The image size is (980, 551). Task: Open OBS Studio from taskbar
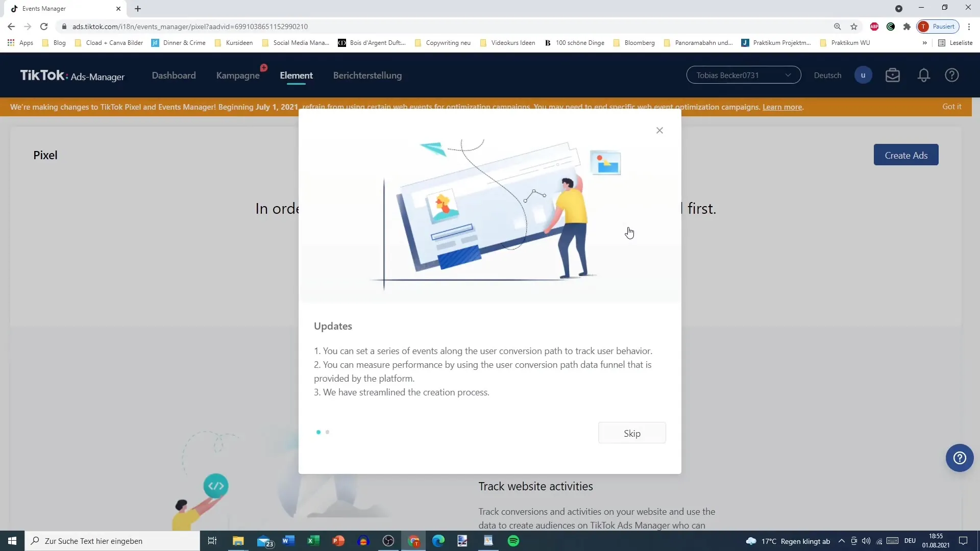tap(388, 541)
